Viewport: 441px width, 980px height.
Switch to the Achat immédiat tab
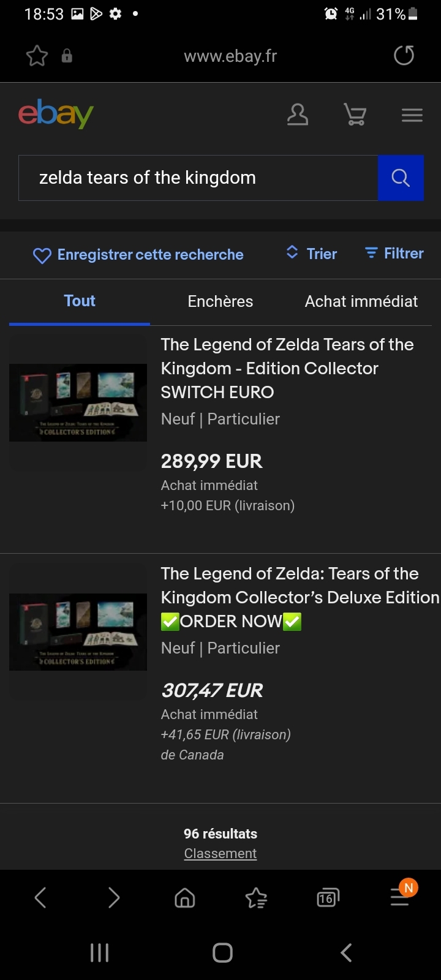coord(361,301)
